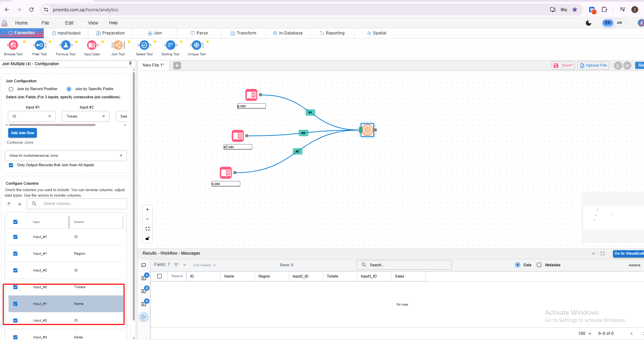Open the Input #1 ID dropdown
The height and width of the screenshot is (340, 644).
(x=31, y=116)
